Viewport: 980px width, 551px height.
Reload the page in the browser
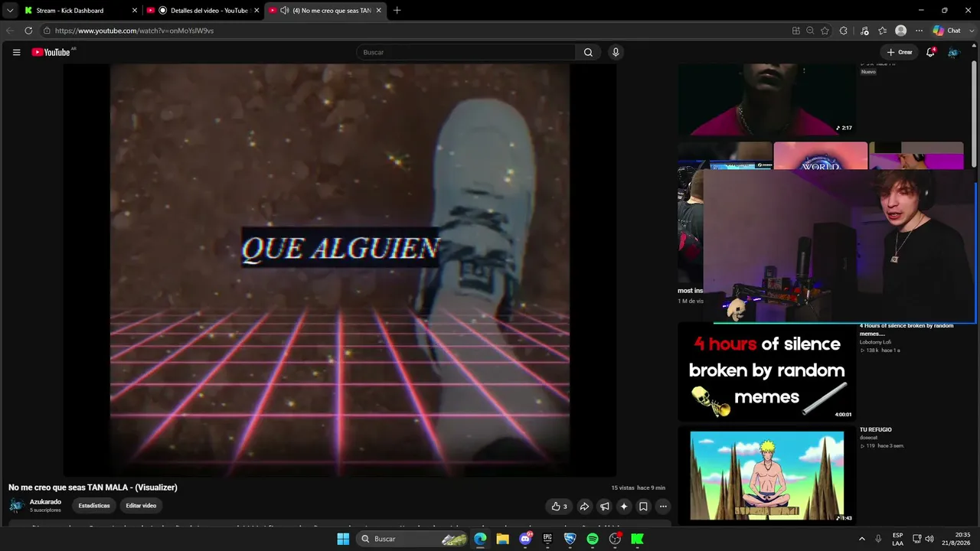(28, 31)
